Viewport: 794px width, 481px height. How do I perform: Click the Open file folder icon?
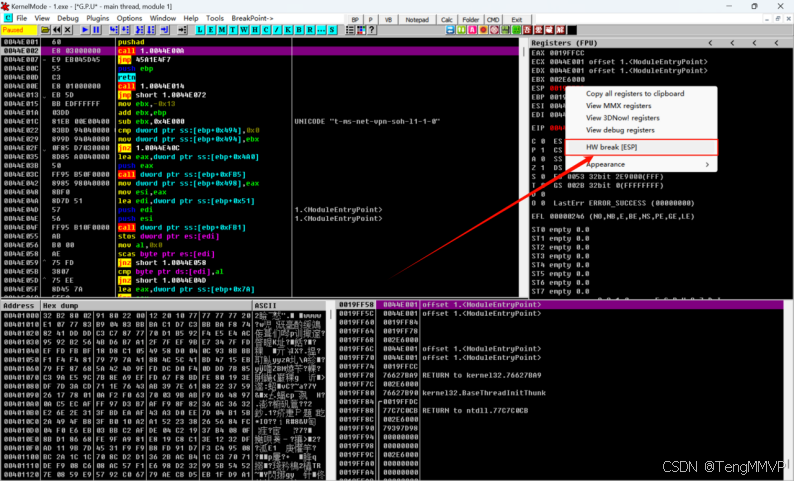45,30
